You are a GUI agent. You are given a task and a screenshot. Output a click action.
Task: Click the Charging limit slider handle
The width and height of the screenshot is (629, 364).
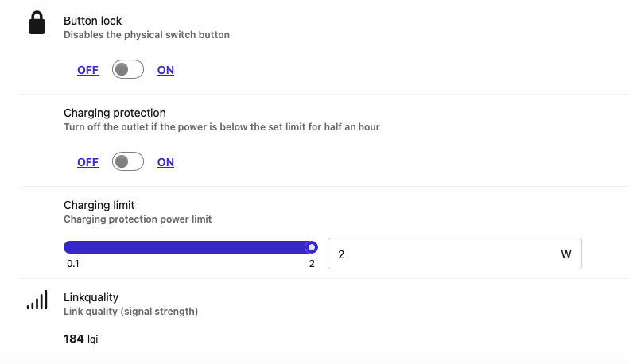[312, 247]
